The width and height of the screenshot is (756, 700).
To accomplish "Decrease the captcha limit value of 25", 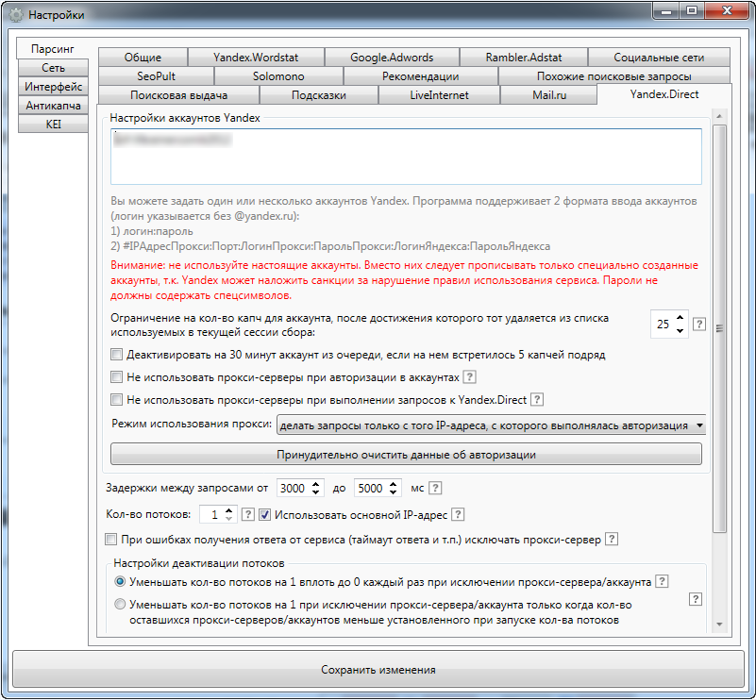I will [x=680, y=330].
